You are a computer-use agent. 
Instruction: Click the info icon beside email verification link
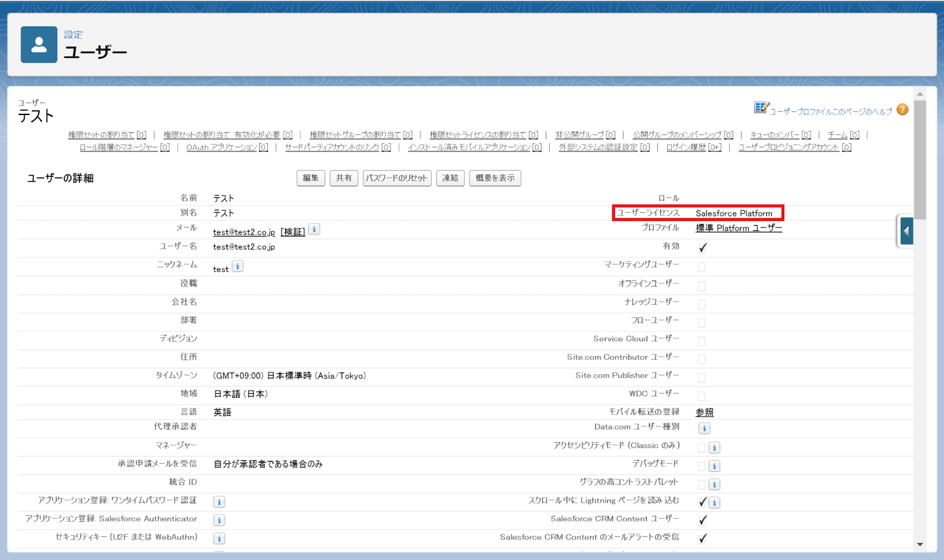[x=314, y=229]
